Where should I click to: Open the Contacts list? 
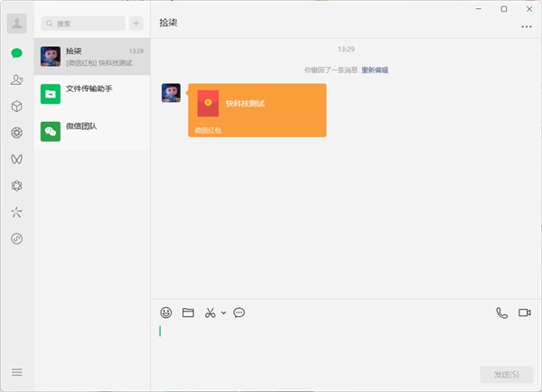(x=16, y=79)
